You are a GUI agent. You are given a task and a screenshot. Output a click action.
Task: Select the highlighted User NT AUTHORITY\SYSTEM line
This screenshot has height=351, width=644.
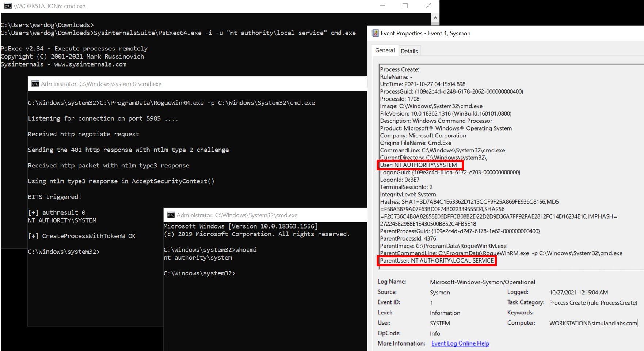[419, 165]
